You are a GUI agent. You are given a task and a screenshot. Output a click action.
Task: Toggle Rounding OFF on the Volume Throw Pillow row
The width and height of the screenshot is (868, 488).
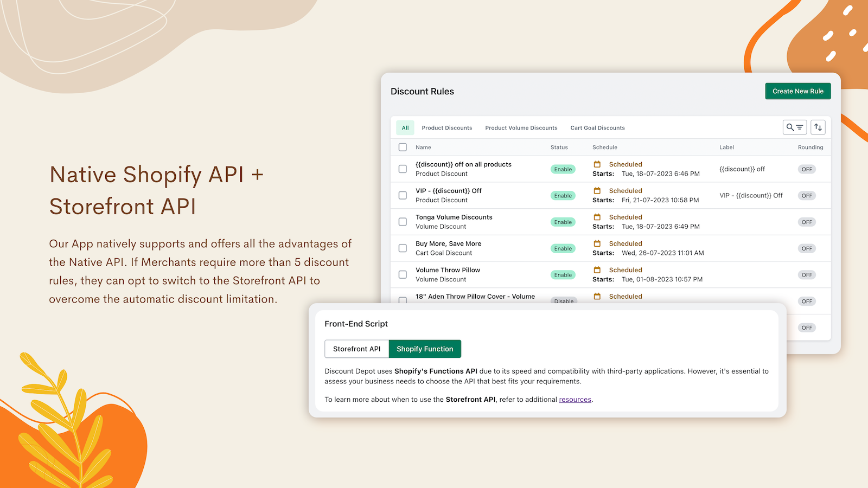[x=807, y=274]
